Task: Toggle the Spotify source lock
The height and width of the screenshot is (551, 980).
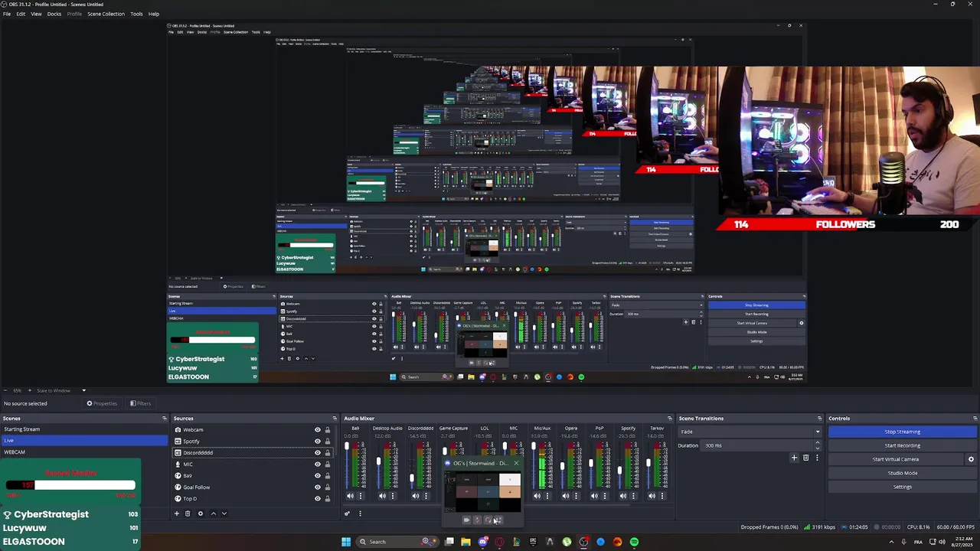Action: pyautogui.click(x=328, y=442)
